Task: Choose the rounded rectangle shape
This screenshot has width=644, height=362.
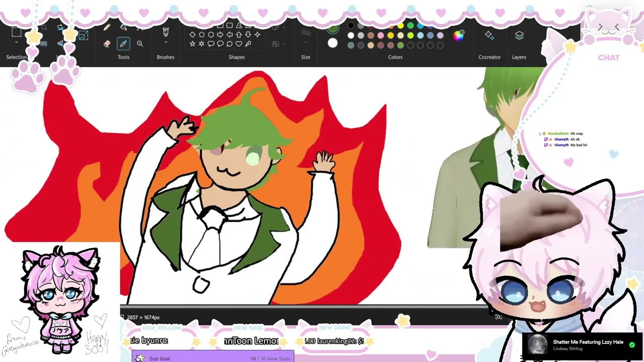Action: [x=229, y=25]
